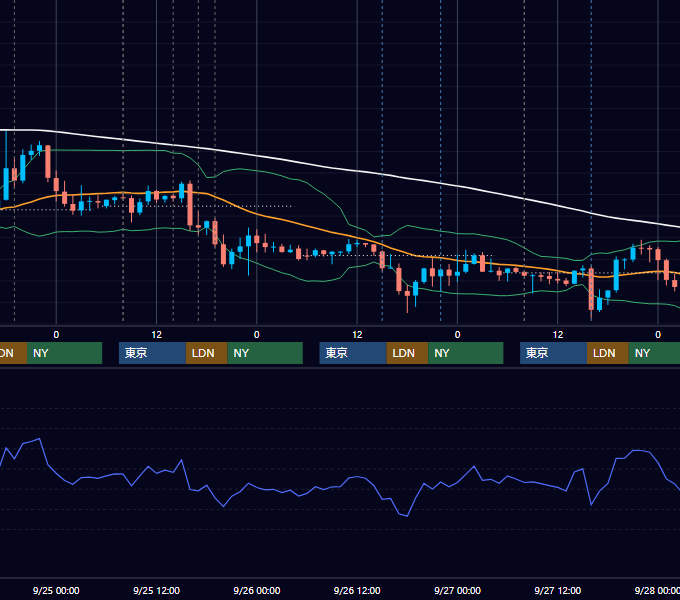The width and height of the screenshot is (680, 600).
Task: Select the 東京 session block on 9/27
Action: pyautogui.click(x=553, y=353)
